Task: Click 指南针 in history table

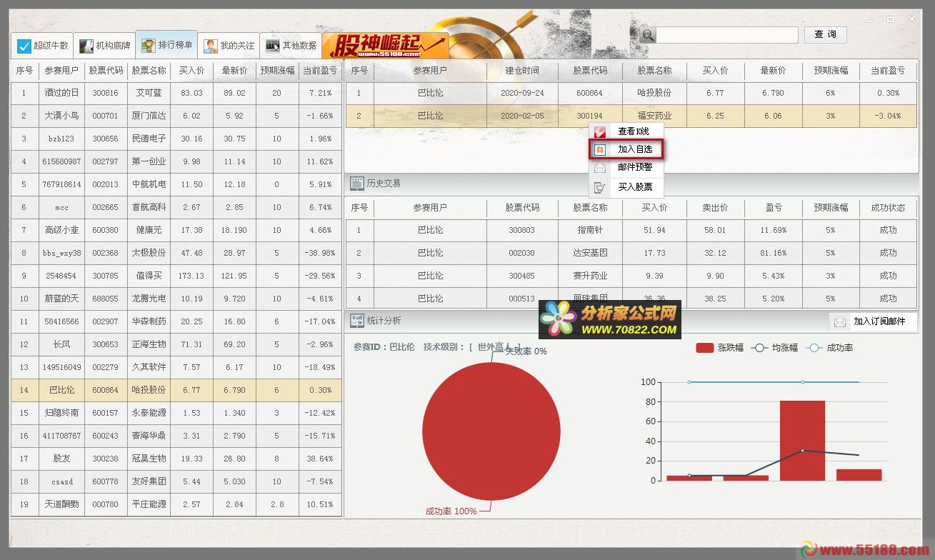Action: coord(590,230)
